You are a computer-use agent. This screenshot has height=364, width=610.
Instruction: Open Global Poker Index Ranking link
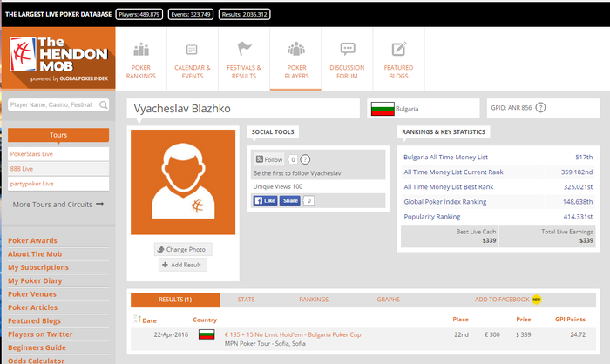445,202
